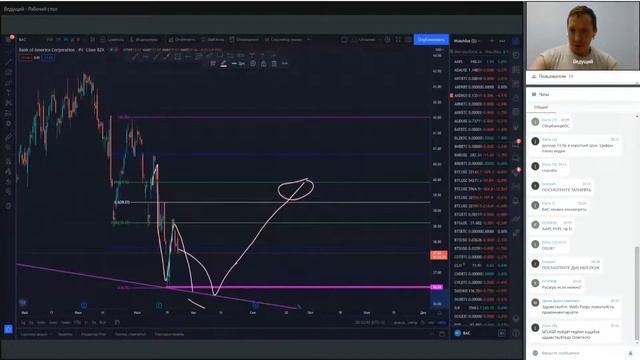Switch to the Общий chat tab
Screen dimensions: 640x360
pos(541,107)
